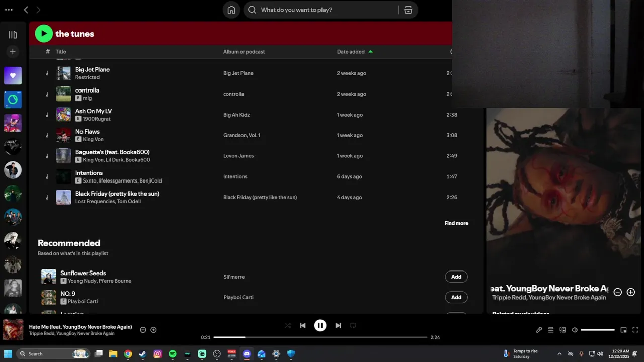Open File Explorer from the taskbar
This screenshot has height=362, width=644.
[113, 354]
